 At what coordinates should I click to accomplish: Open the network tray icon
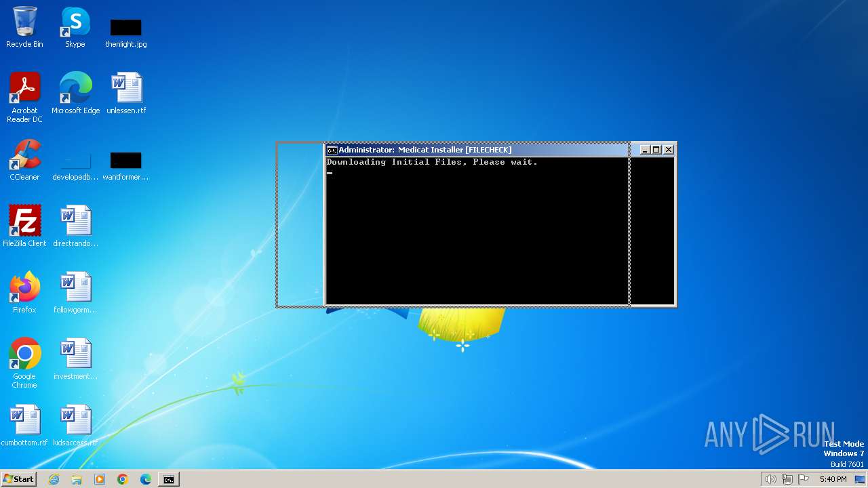[787, 479]
